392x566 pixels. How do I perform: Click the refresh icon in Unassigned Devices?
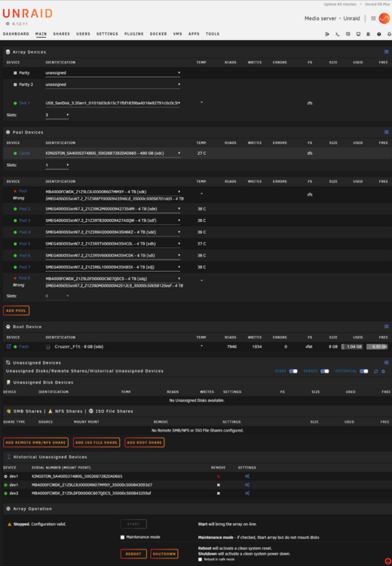click(x=375, y=371)
